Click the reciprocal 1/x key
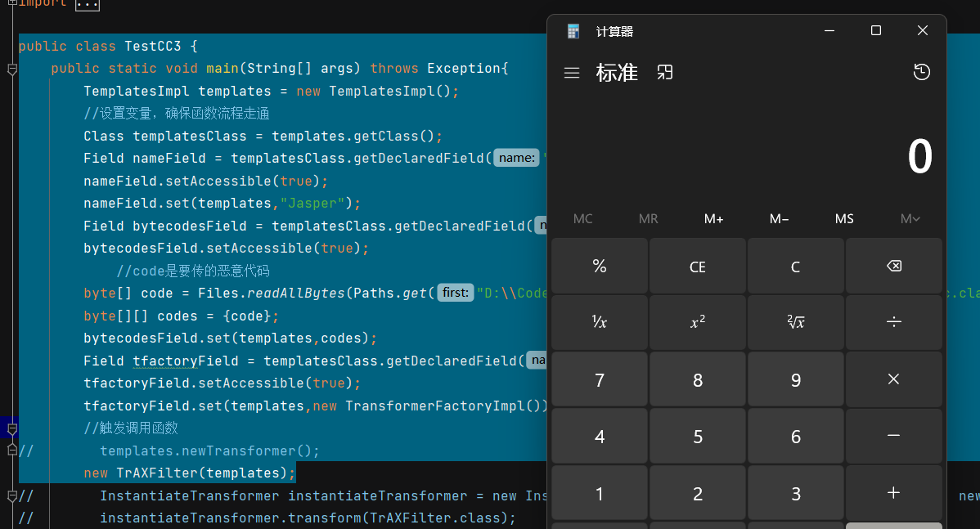Image resolution: width=980 pixels, height=529 pixels. (600, 321)
